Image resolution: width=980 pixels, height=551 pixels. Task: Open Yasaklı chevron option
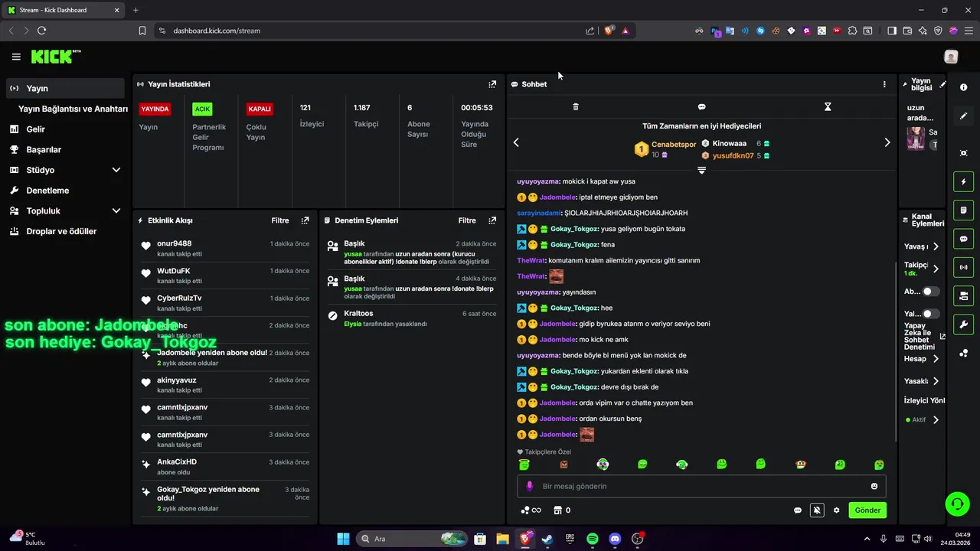[x=936, y=381]
